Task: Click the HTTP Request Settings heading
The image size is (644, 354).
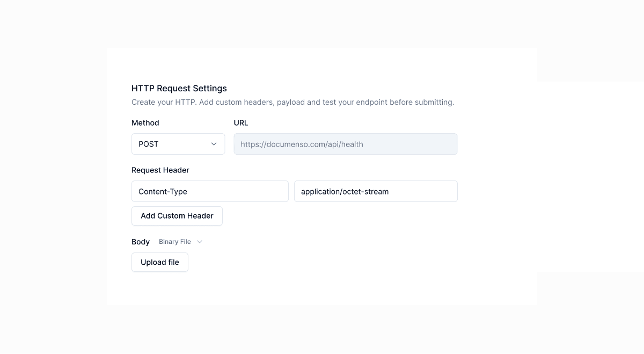Action: (x=179, y=88)
